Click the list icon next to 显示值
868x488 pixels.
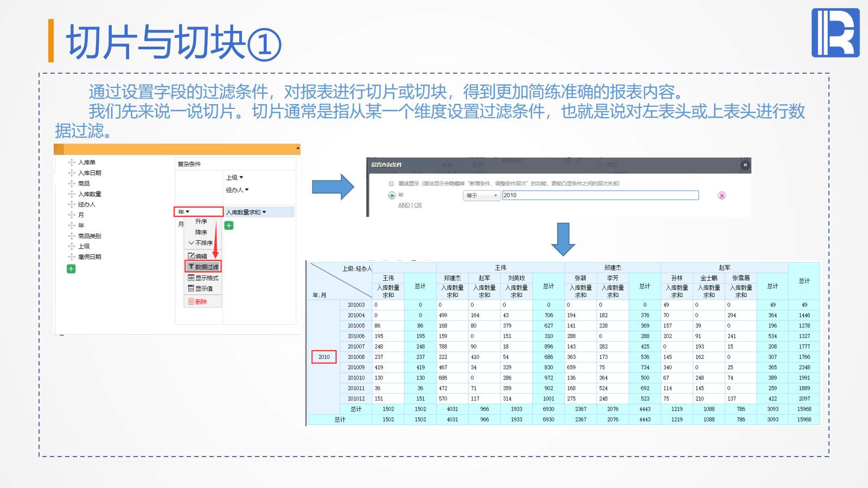[x=191, y=288]
